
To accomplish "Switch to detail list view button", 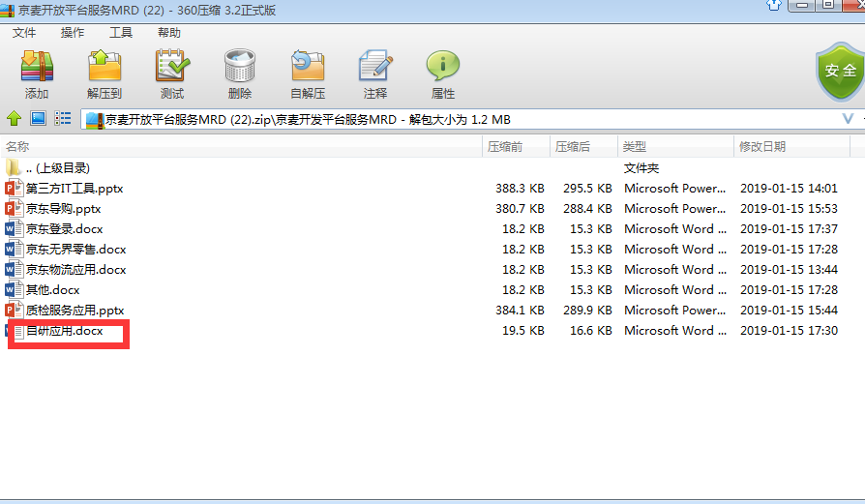I will 62,118.
